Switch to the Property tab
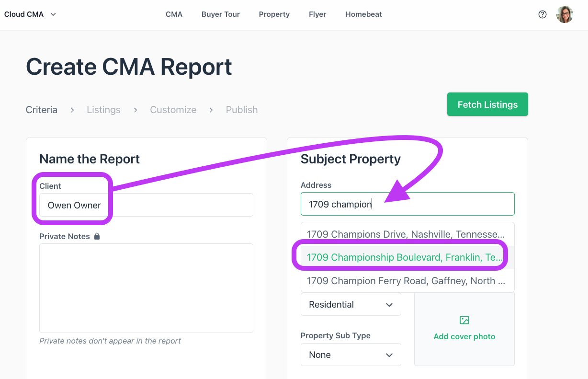The height and width of the screenshot is (379, 588). pos(274,14)
